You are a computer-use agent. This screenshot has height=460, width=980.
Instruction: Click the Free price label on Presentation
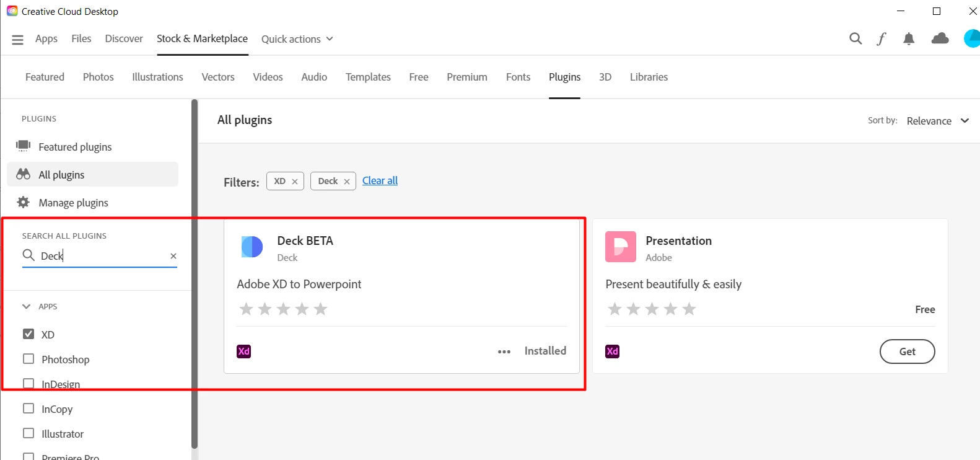(925, 309)
